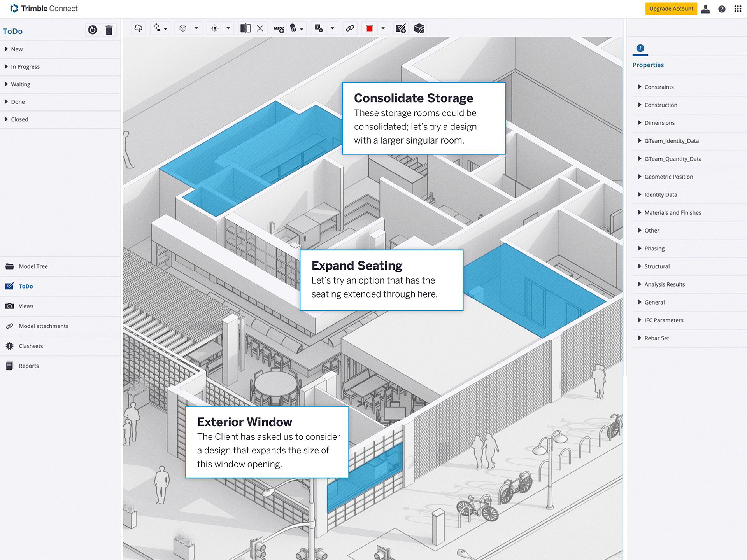
Task: Click the trash delete icon in ToDo panel
Action: (x=109, y=30)
